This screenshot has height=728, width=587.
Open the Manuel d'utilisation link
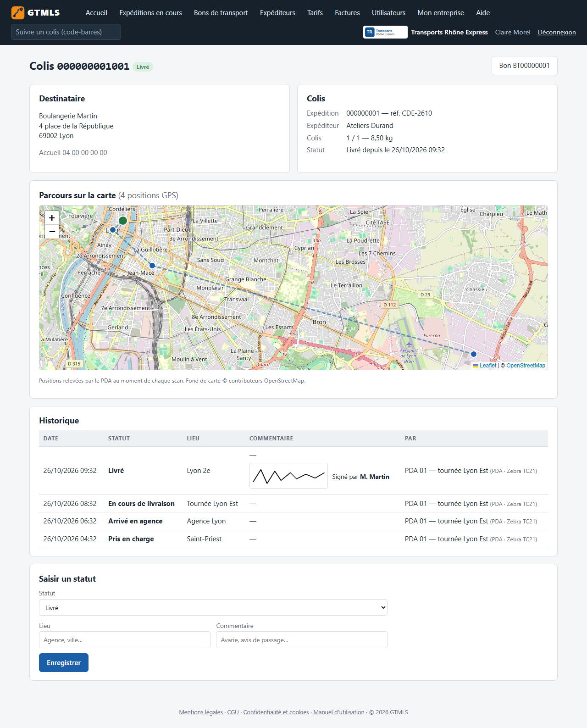coord(339,712)
